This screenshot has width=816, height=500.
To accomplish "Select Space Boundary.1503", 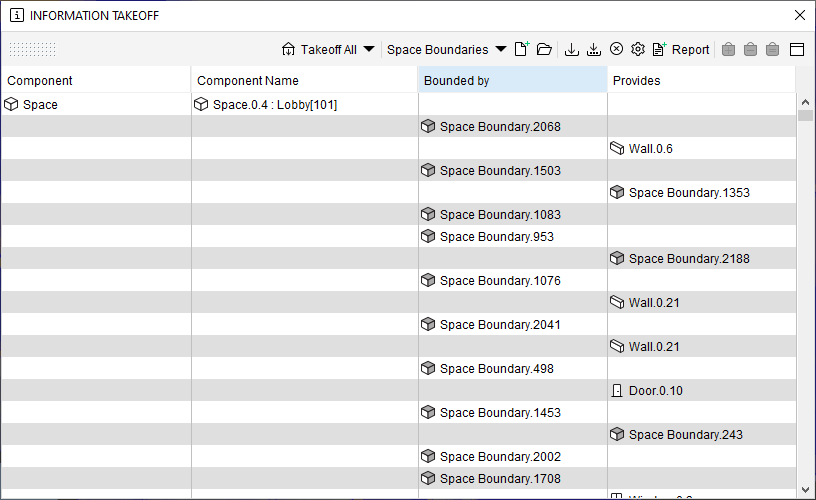I will click(x=500, y=171).
